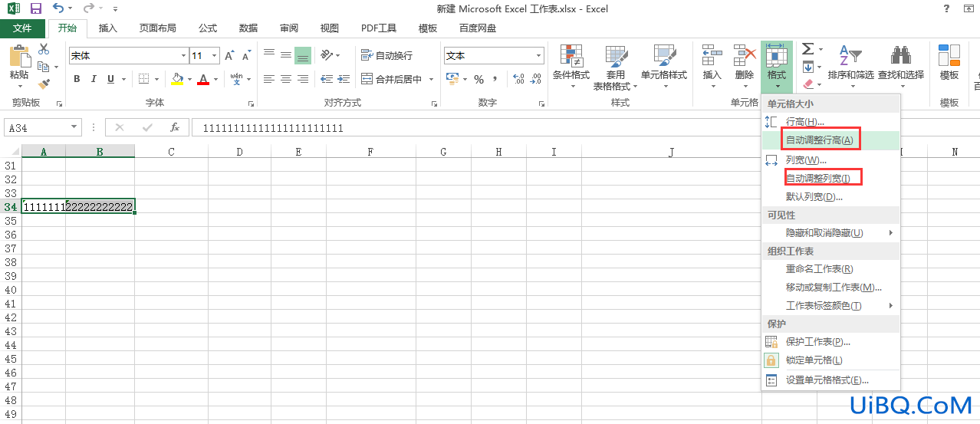This screenshot has width=980, height=424.
Task: Center text horizontally in the cell
Action: click(286, 79)
